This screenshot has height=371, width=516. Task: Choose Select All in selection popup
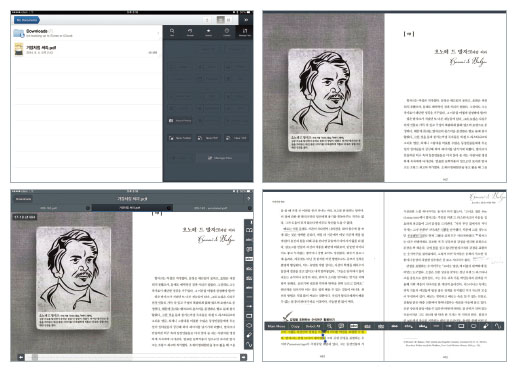point(313,326)
